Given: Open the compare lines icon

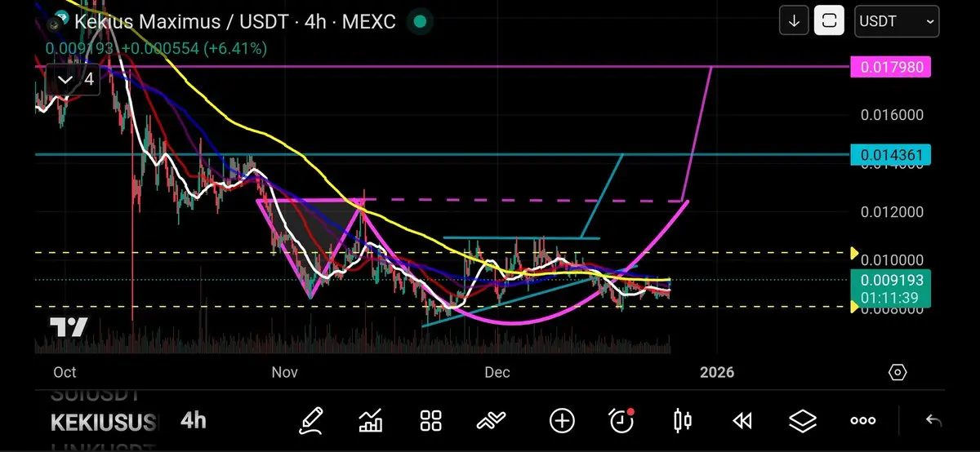Looking at the screenshot, I should 492,420.
